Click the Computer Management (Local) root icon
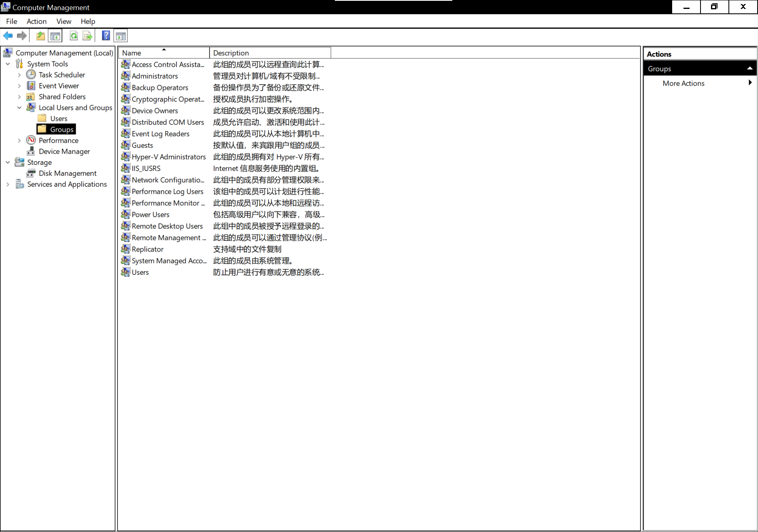The image size is (758, 532). pos(8,53)
